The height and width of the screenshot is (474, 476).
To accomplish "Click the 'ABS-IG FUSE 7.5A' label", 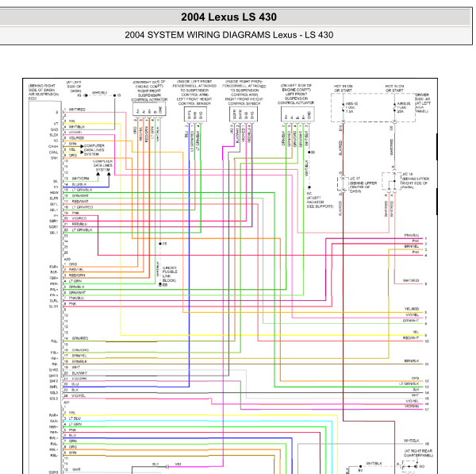I will click(351, 107).
